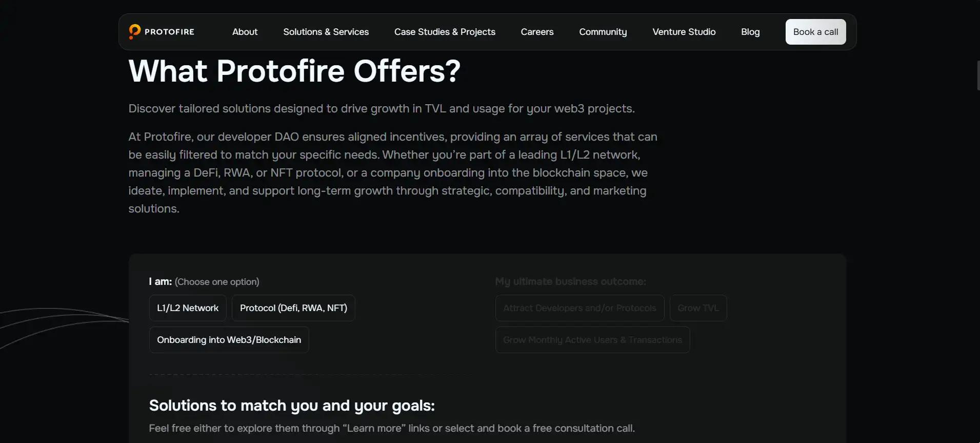Open the Community nav link
The width and height of the screenshot is (980, 443).
point(603,32)
